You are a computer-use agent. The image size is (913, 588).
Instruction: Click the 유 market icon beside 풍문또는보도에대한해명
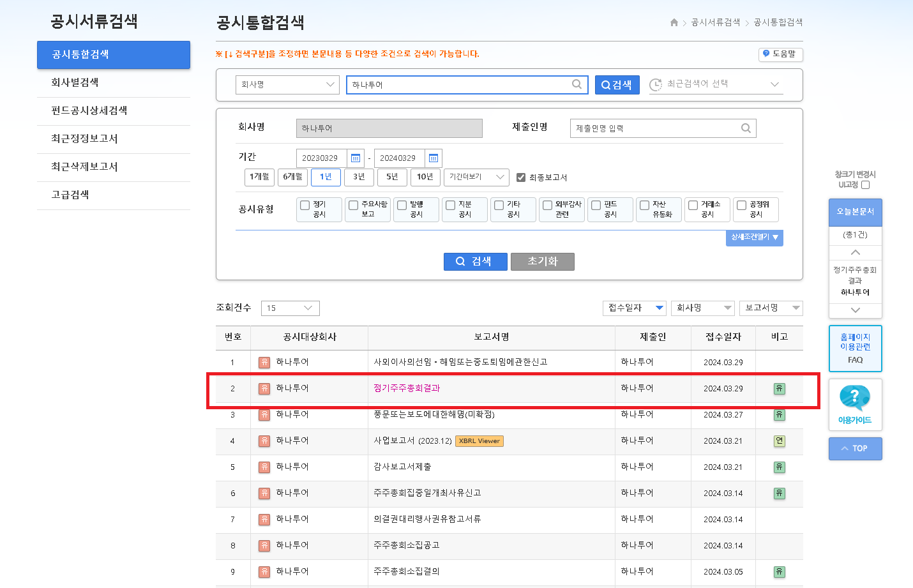(264, 414)
